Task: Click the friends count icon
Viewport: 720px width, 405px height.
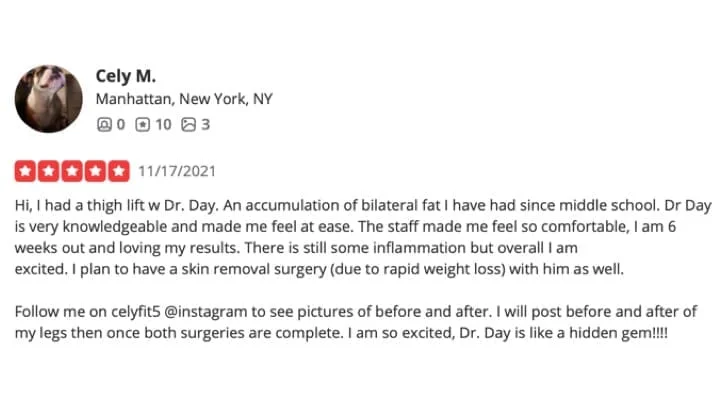Action: click(103, 125)
